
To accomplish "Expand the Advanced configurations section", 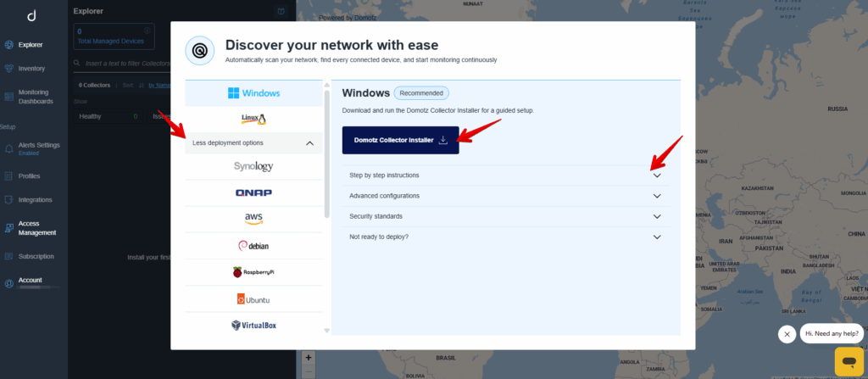I will (505, 196).
